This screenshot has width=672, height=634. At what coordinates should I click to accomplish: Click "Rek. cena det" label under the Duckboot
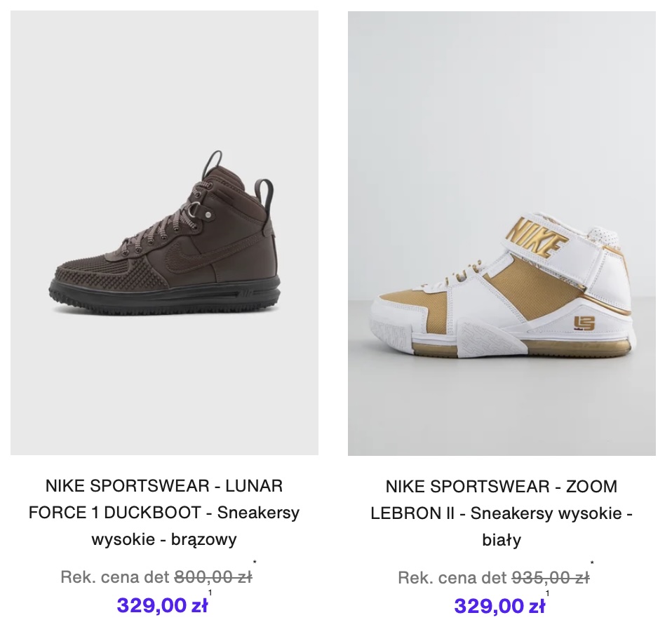tap(115, 577)
